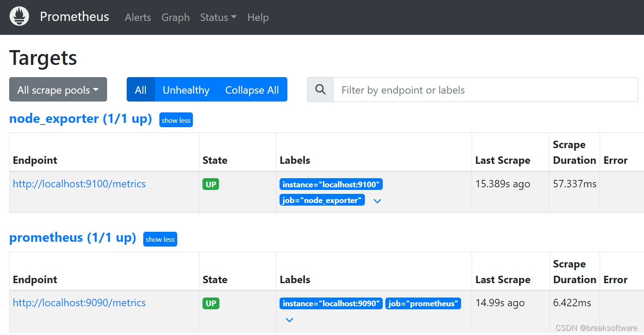The height and width of the screenshot is (335, 644).
Task: Click the Targets page heading
Action: tap(43, 58)
